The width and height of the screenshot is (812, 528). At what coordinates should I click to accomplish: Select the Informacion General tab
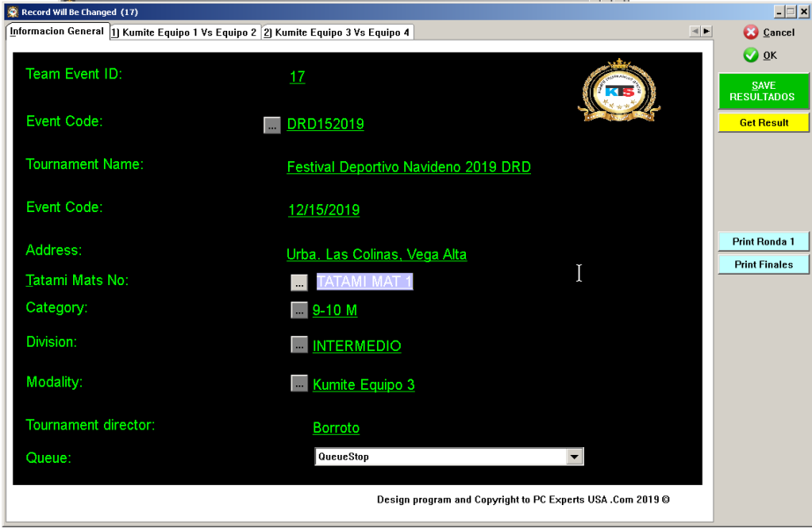[57, 31]
